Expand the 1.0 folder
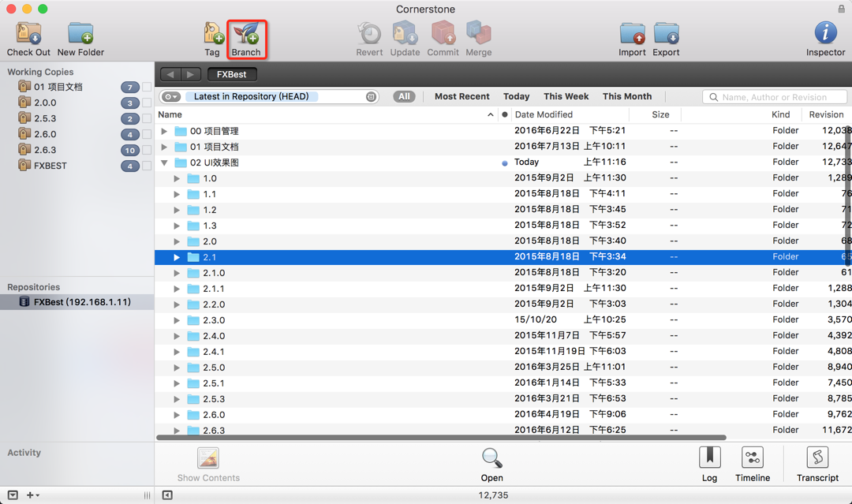 [x=177, y=178]
